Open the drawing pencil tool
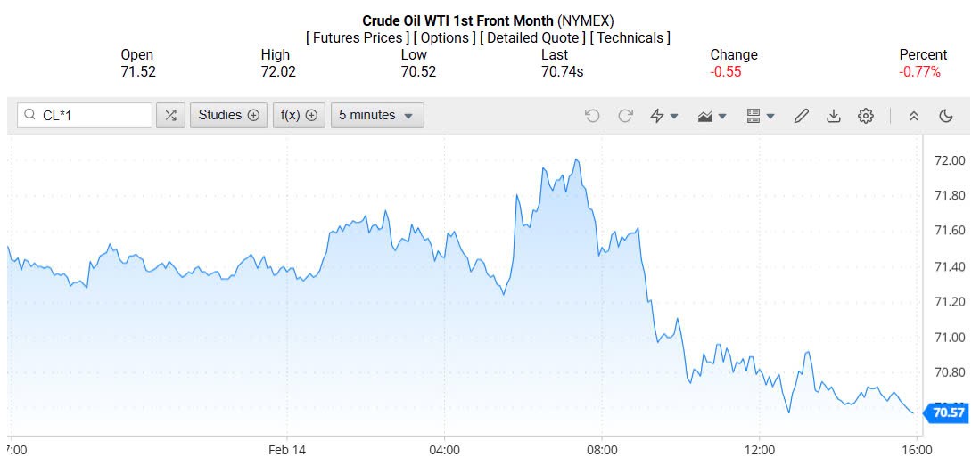Screen dimensions: 980x457 [801, 116]
